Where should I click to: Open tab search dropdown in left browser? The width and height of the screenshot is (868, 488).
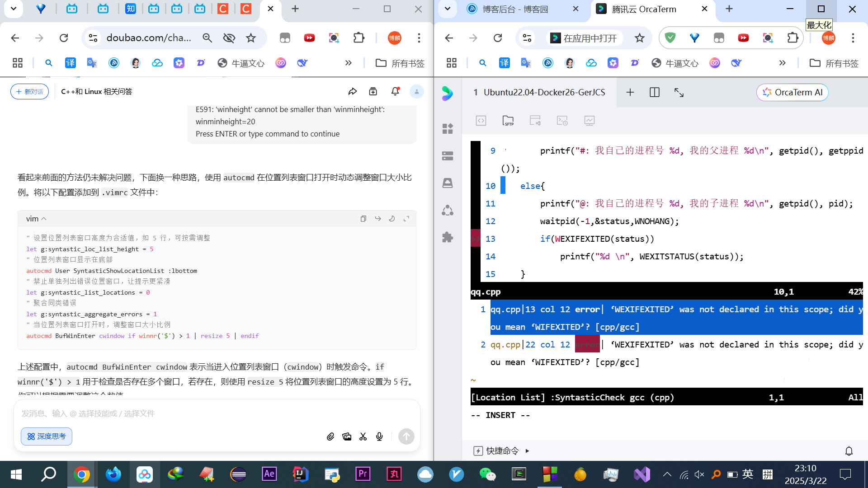click(x=14, y=9)
